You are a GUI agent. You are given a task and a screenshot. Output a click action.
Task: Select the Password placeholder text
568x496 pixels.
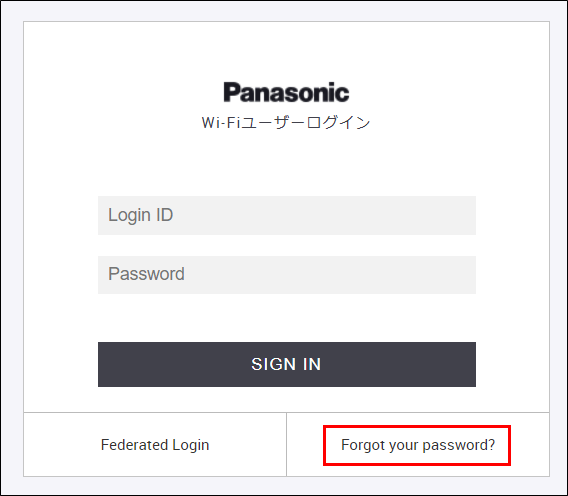[146, 274]
